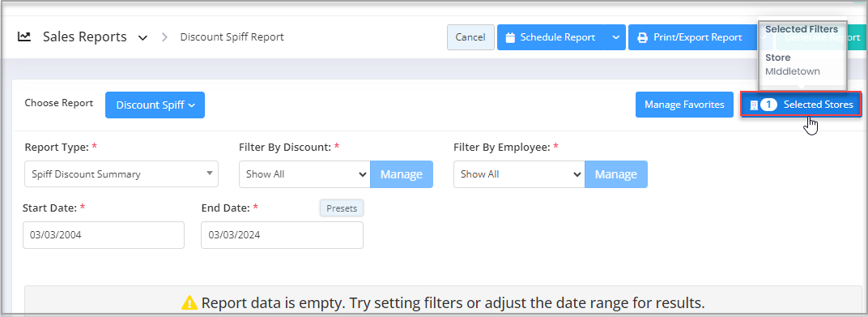Click Manage next to Filter By Discount
This screenshot has width=868, height=317.
click(402, 174)
